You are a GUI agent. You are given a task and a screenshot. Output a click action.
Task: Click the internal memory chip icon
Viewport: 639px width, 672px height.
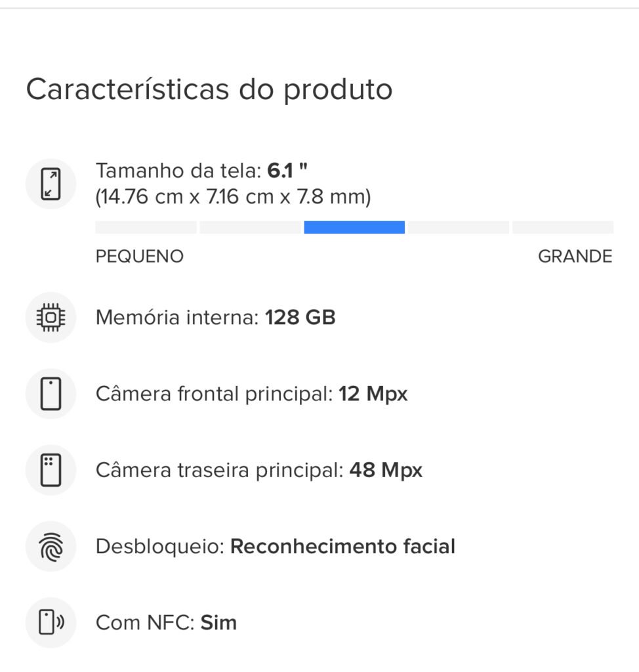[x=51, y=317]
